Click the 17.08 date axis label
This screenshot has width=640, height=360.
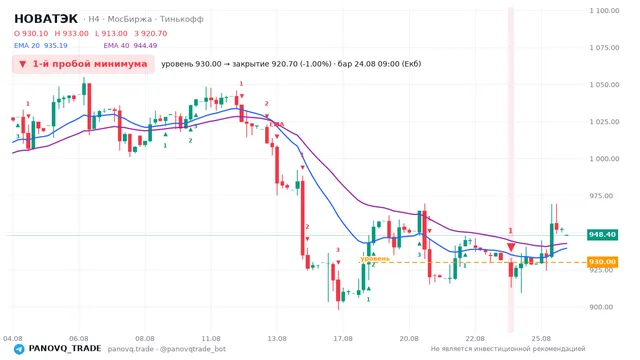[343, 338]
